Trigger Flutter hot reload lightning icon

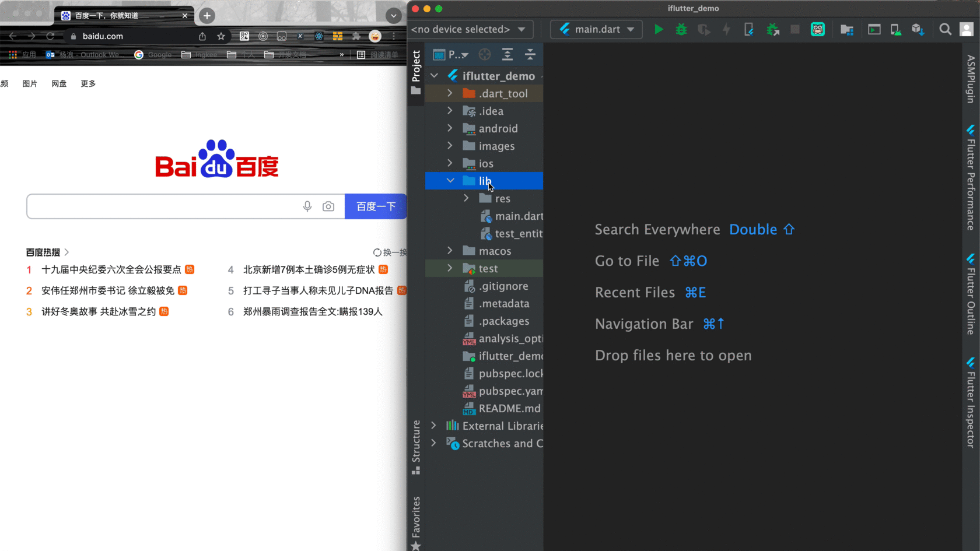click(x=726, y=29)
